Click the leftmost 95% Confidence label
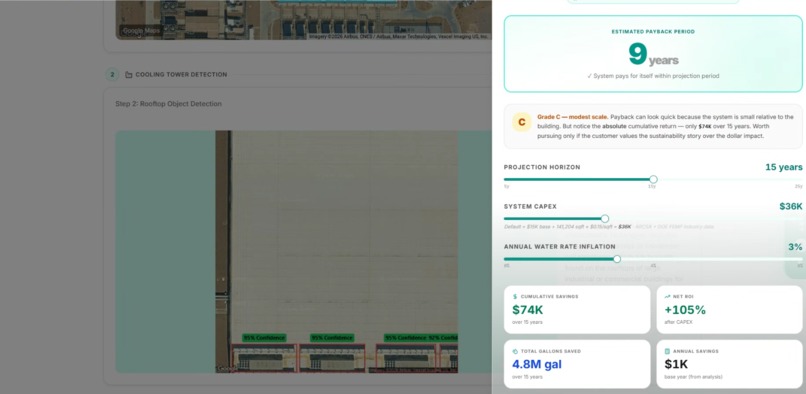Viewport: 806px width, 394px height. [264, 338]
